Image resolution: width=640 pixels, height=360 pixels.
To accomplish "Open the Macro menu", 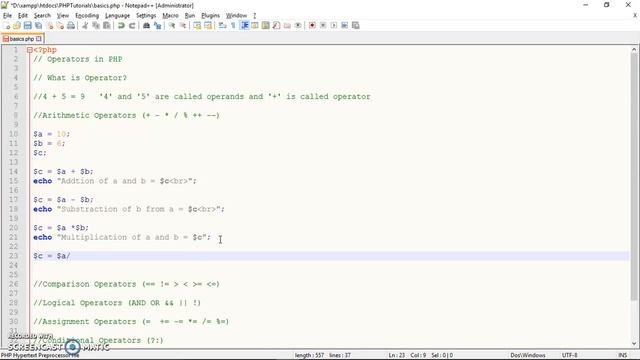I will (x=171, y=16).
